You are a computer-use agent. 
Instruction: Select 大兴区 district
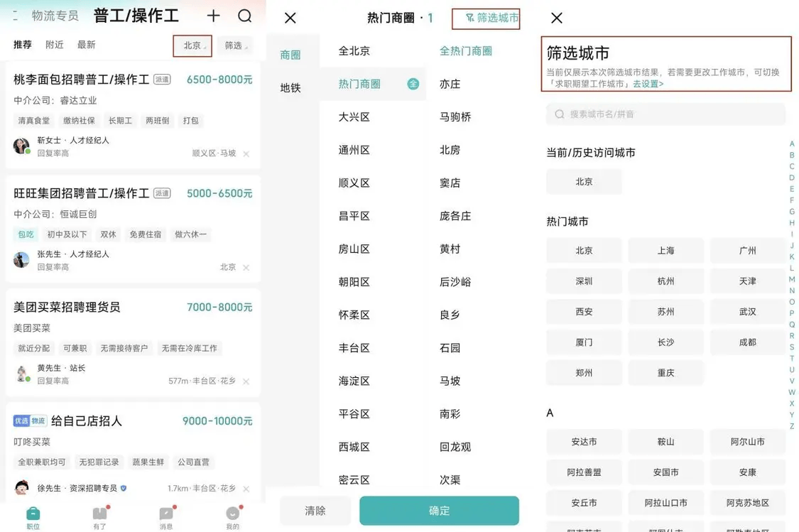[x=354, y=116]
